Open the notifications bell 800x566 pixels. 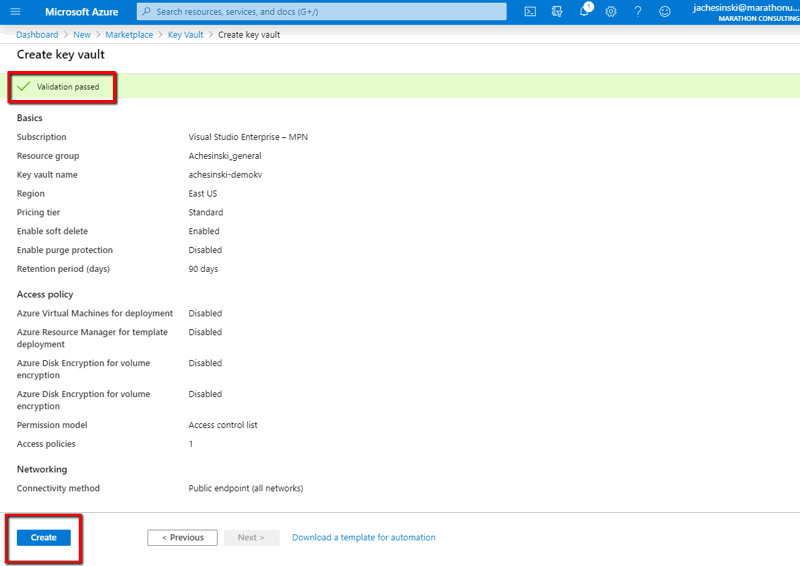click(x=585, y=11)
